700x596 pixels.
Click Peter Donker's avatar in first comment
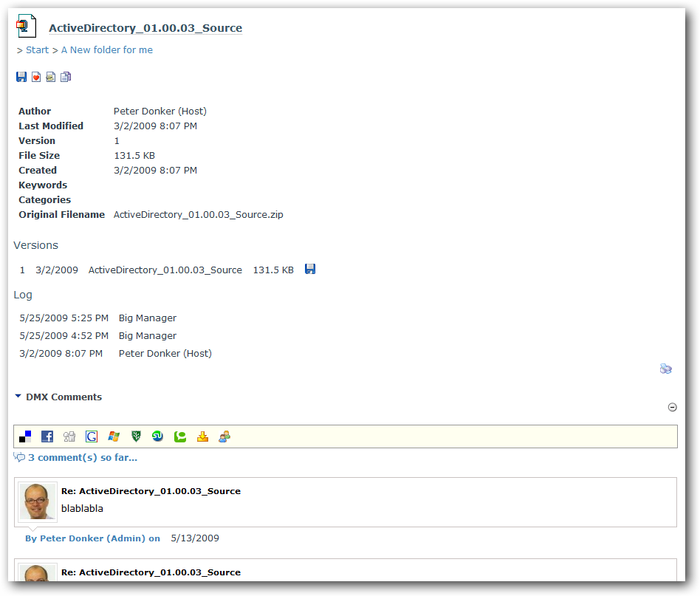coord(38,501)
